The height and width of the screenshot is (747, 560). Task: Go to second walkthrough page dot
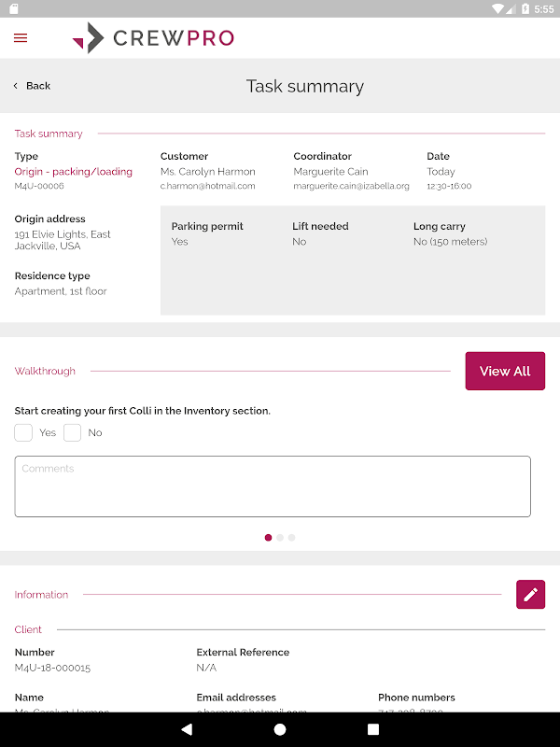280,538
